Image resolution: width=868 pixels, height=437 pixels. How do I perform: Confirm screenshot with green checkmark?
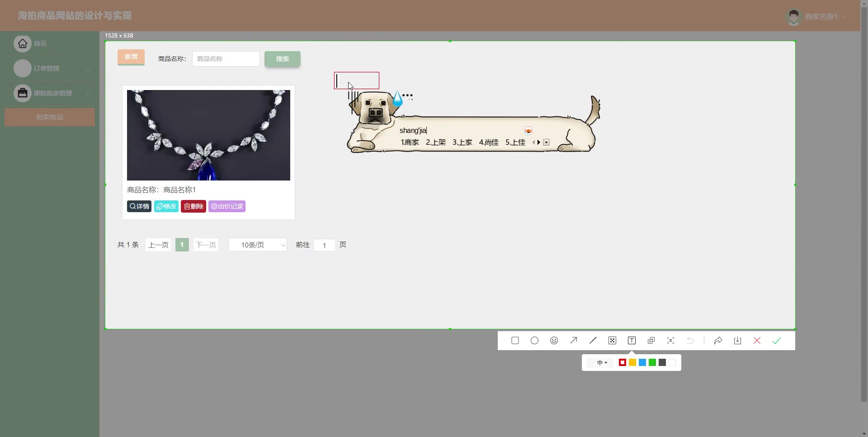(777, 341)
